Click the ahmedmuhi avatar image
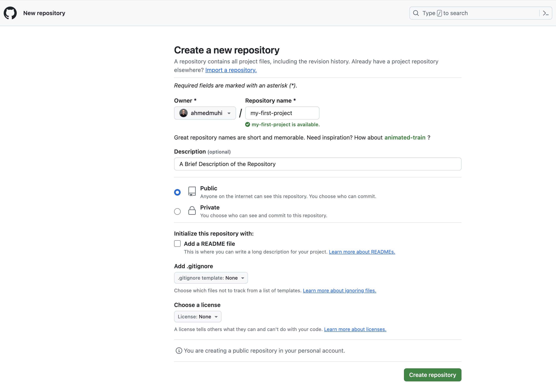This screenshot has width=556, height=392. tap(183, 113)
